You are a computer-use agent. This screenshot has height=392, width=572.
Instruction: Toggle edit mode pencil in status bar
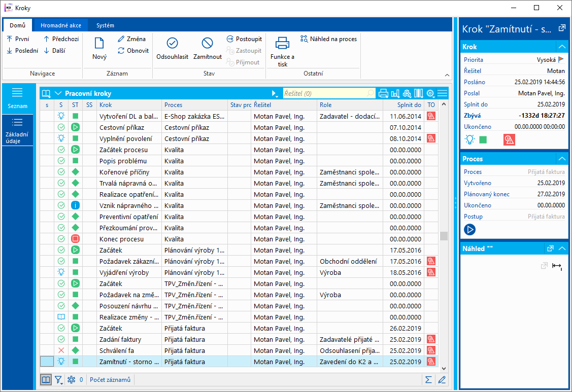[442, 379]
